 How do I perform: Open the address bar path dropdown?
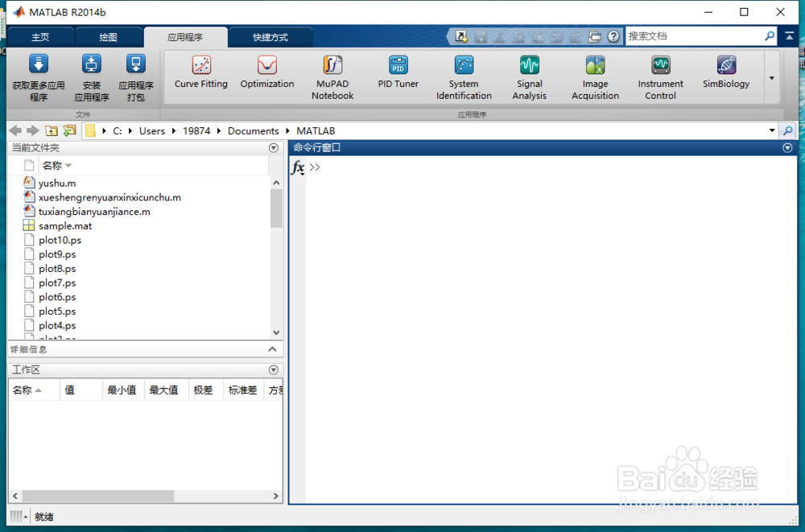(x=772, y=130)
